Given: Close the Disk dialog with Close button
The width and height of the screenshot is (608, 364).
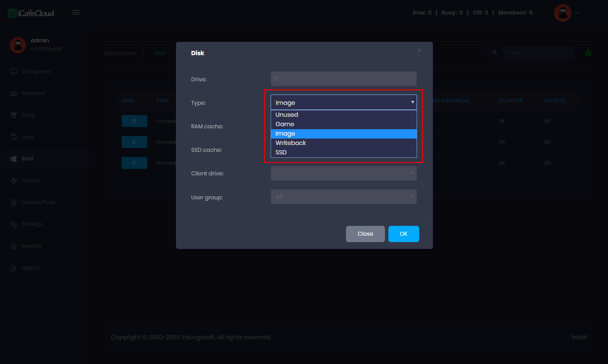Looking at the screenshot, I should 365,234.
